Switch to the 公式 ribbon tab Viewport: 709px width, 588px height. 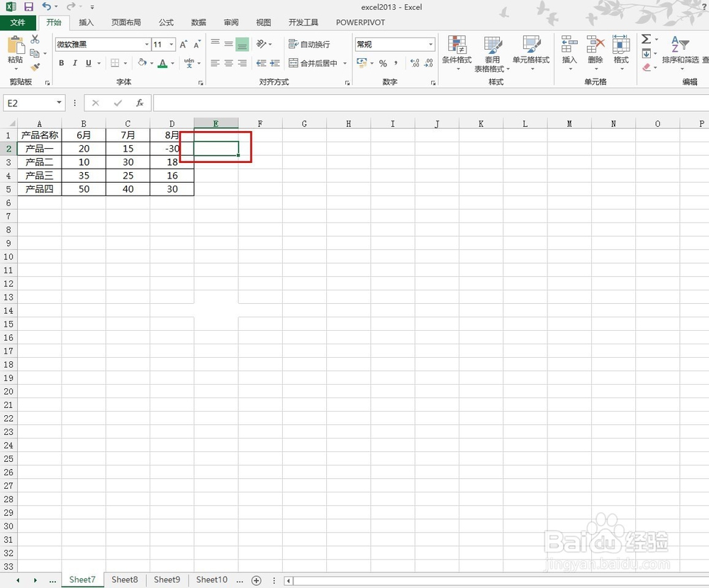(x=165, y=22)
